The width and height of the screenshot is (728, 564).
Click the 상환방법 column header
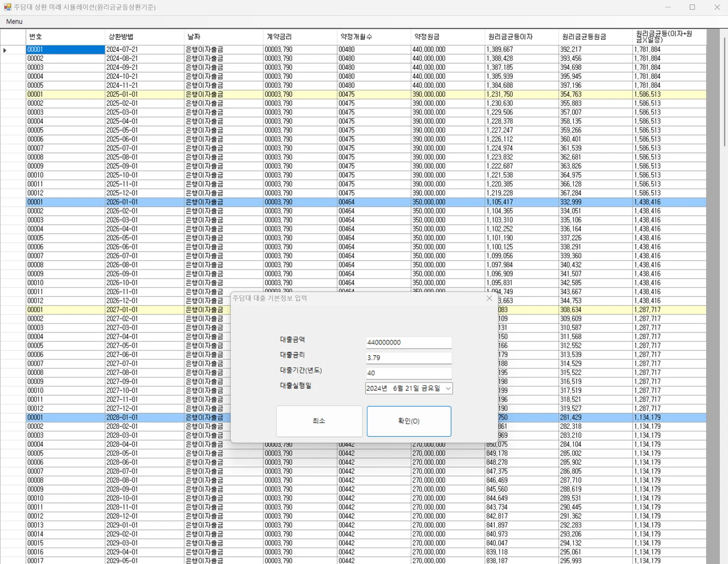(145, 37)
